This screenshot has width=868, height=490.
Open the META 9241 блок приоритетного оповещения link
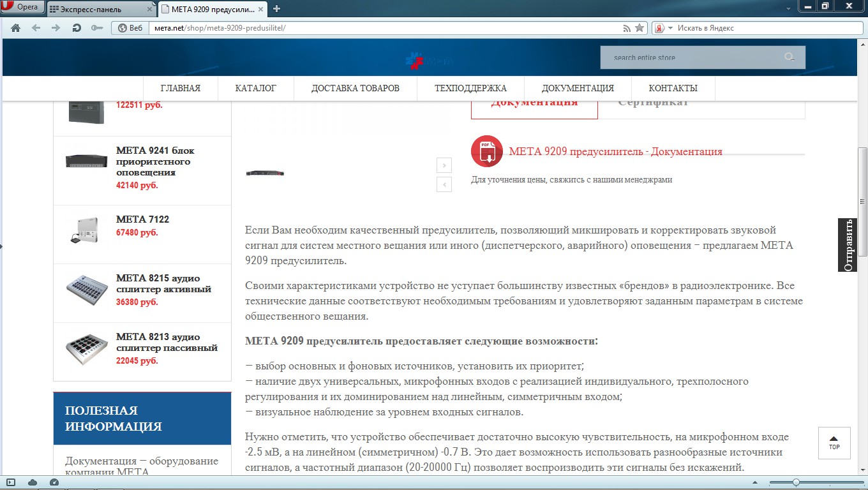click(x=155, y=161)
